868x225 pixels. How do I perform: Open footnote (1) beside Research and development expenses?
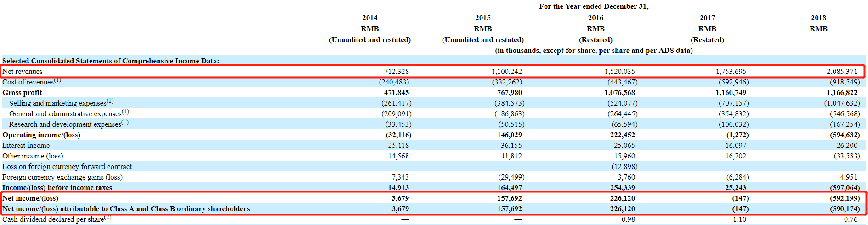[125, 123]
